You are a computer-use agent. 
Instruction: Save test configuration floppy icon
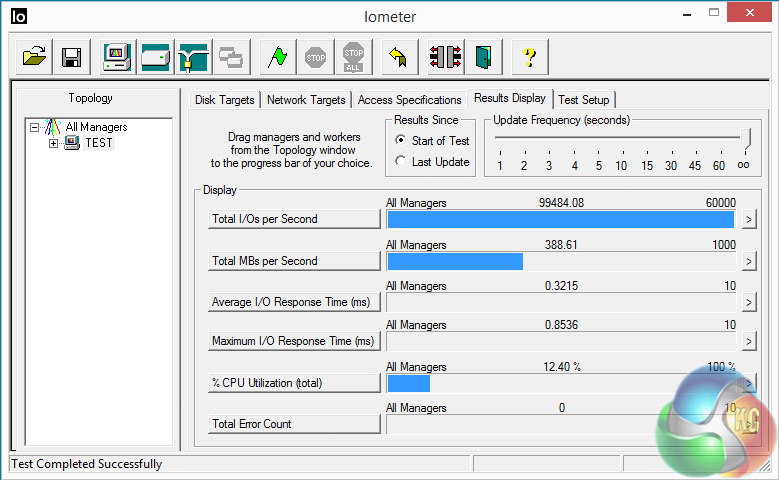tap(72, 57)
